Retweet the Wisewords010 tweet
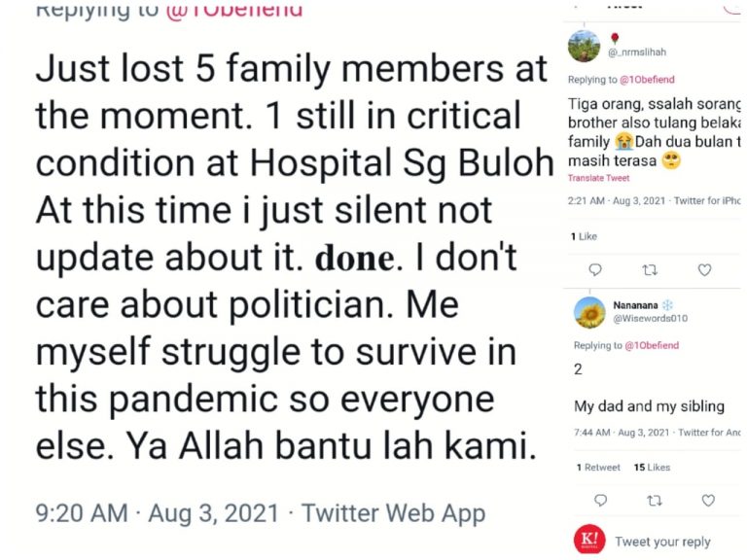 coord(654,501)
